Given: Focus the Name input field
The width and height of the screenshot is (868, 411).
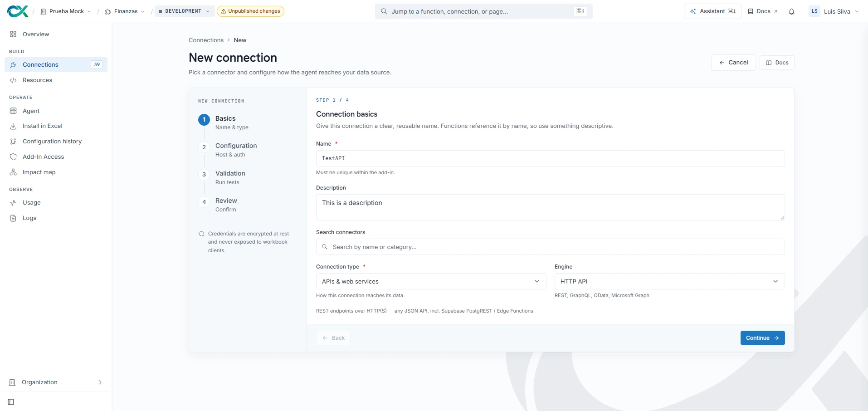Looking at the screenshot, I should coord(550,158).
